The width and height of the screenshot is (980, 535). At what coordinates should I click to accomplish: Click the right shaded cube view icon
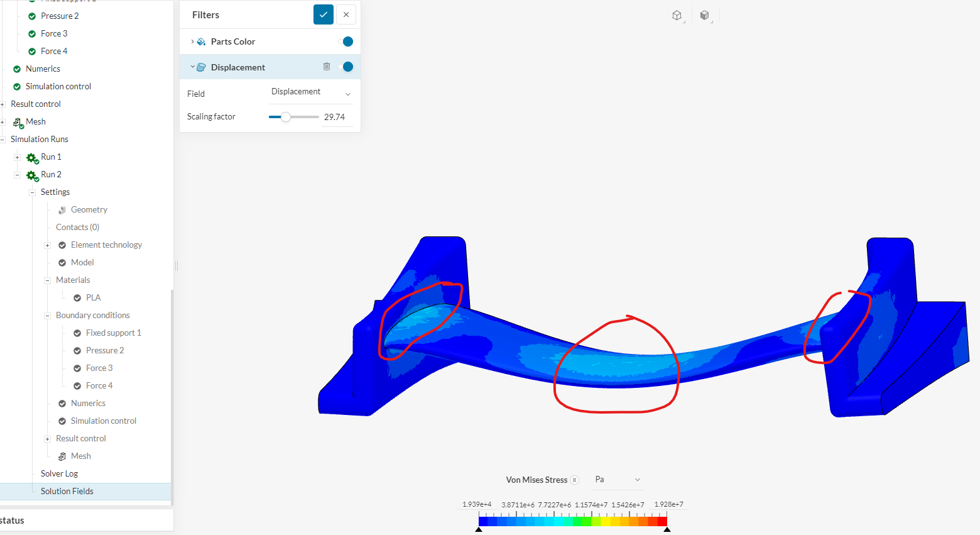tap(705, 16)
